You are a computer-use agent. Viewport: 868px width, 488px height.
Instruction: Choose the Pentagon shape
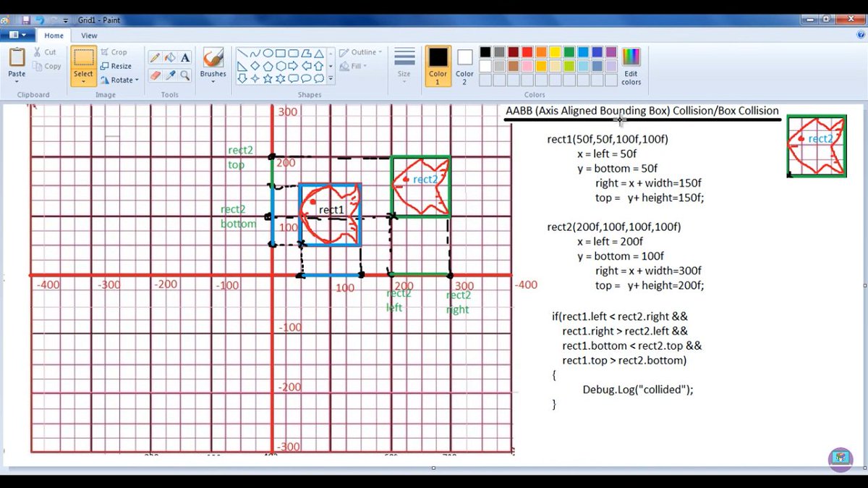[268, 66]
